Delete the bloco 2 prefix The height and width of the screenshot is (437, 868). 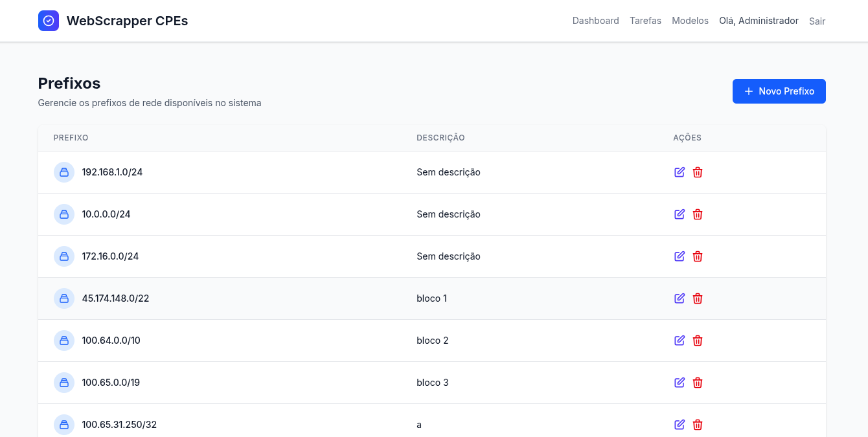698,341
